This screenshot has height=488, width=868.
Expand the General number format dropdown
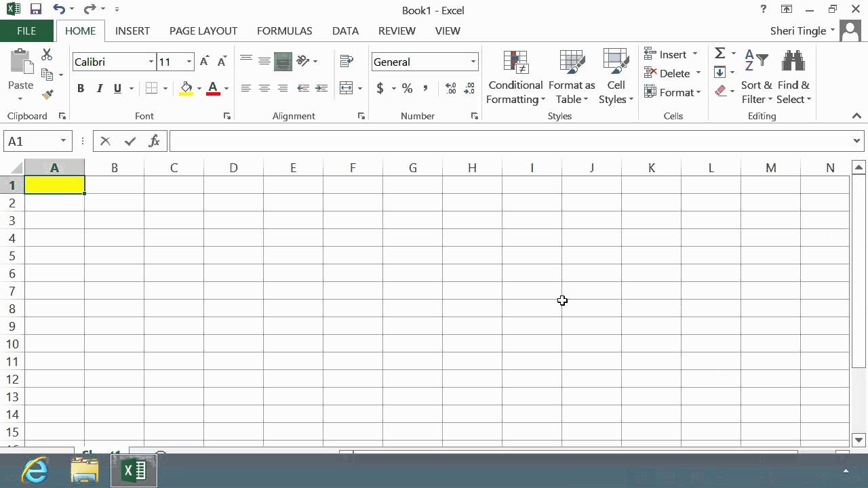473,62
